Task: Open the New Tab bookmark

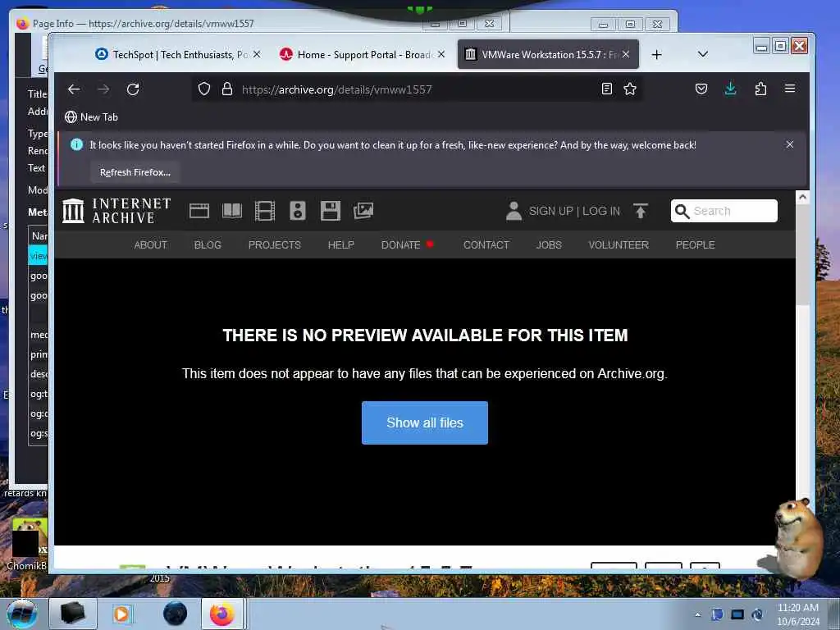Action: click(x=91, y=116)
